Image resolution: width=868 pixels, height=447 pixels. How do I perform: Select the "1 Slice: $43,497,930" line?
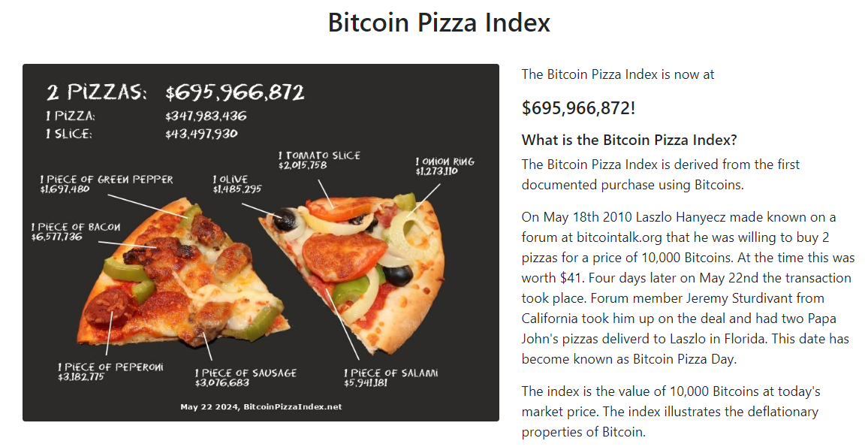click(x=142, y=134)
